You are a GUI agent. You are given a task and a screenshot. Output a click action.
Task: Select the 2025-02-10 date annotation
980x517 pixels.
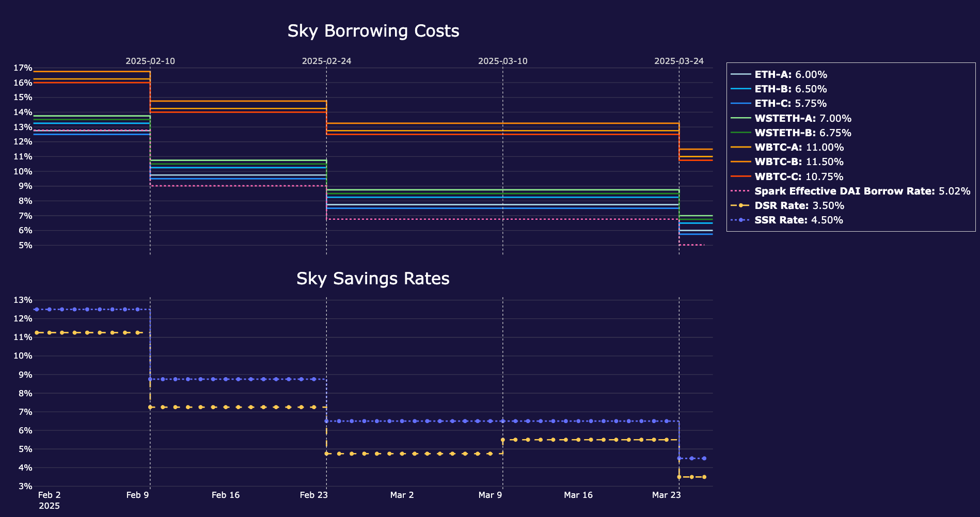click(150, 61)
